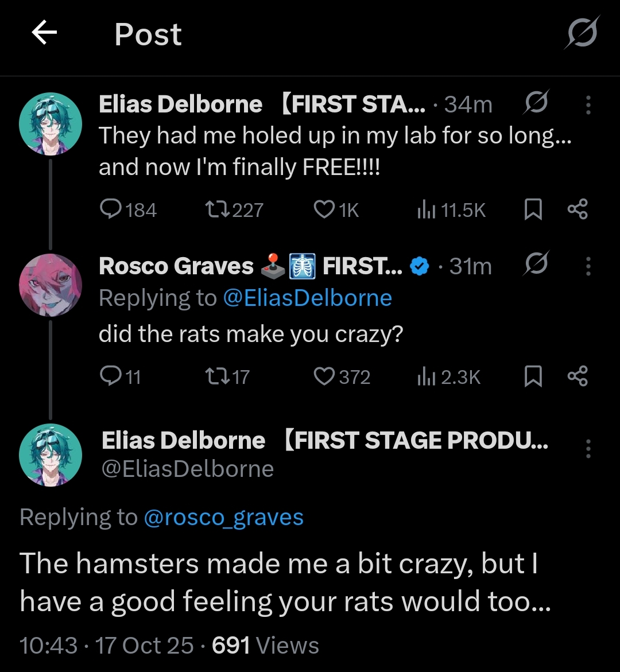Share Rosco Graves' reply
Screen dimensions: 620x672
[578, 376]
